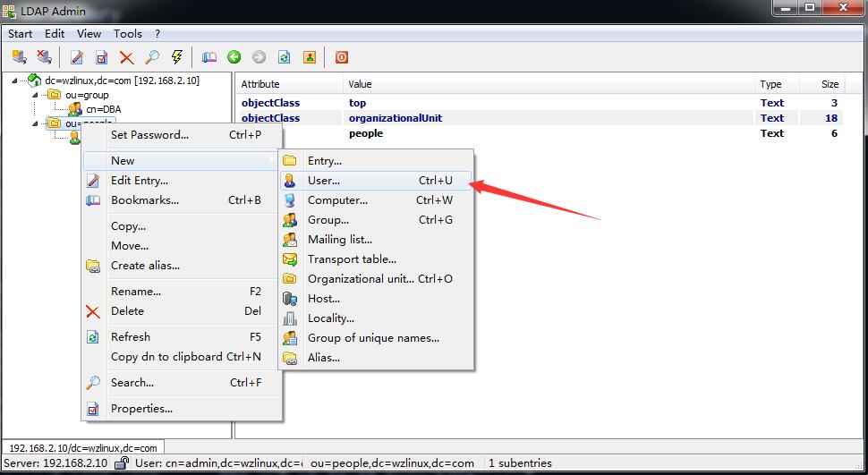Open the ? help menu
The height and width of the screenshot is (475, 868).
point(157,34)
